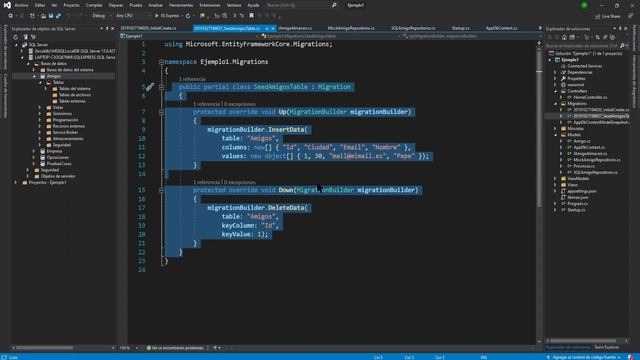Open the Depurar menu
Screen dimensions: 640x360
(116, 5)
